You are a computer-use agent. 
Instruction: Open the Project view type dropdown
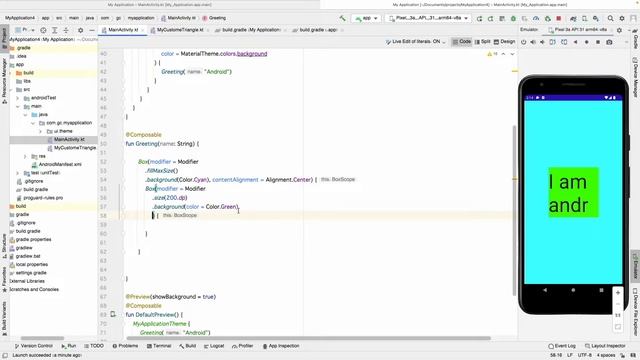tap(24, 30)
